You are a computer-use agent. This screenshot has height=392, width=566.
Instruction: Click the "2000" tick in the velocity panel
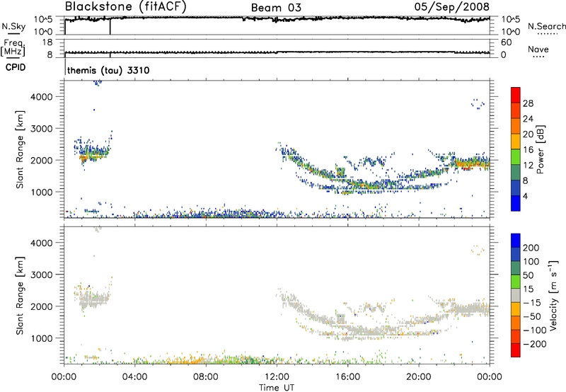[41, 306]
